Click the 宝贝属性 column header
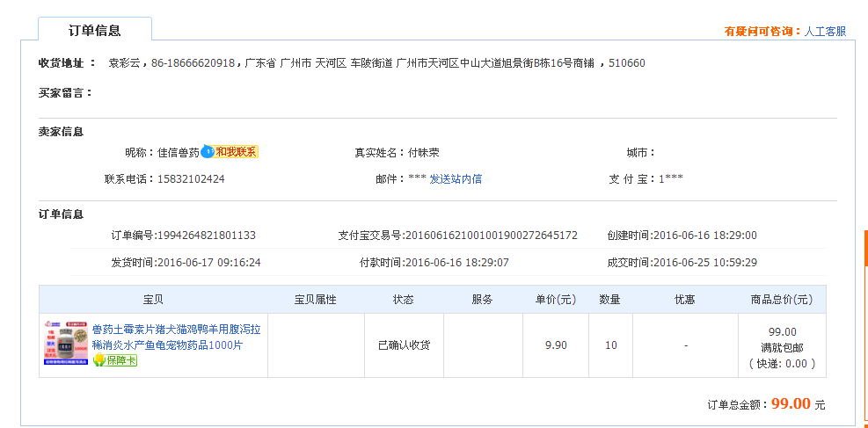 [x=316, y=300]
